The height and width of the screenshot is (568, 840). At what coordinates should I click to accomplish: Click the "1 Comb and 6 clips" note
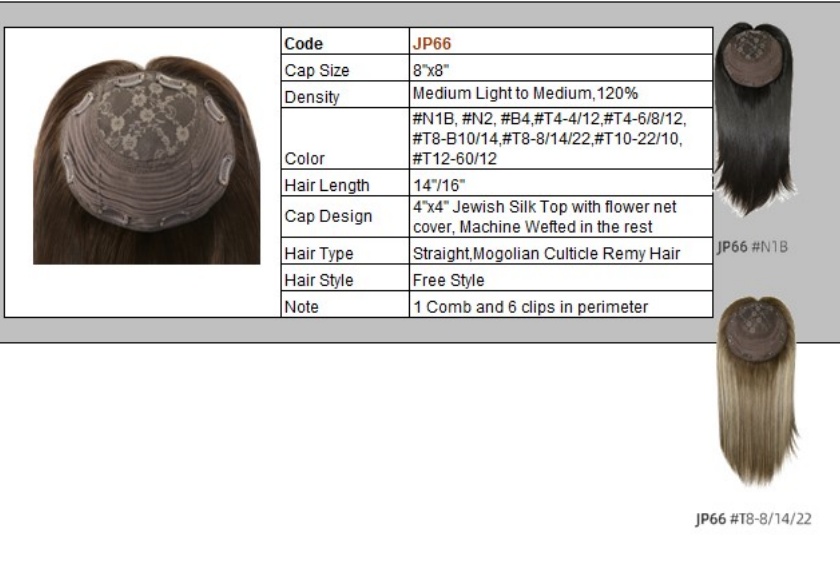tap(530, 307)
